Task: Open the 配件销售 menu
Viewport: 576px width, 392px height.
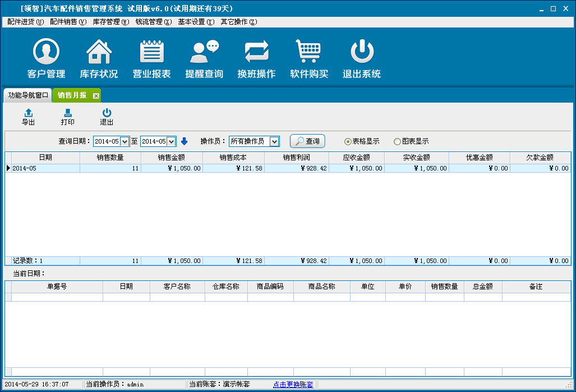Action: [x=68, y=22]
